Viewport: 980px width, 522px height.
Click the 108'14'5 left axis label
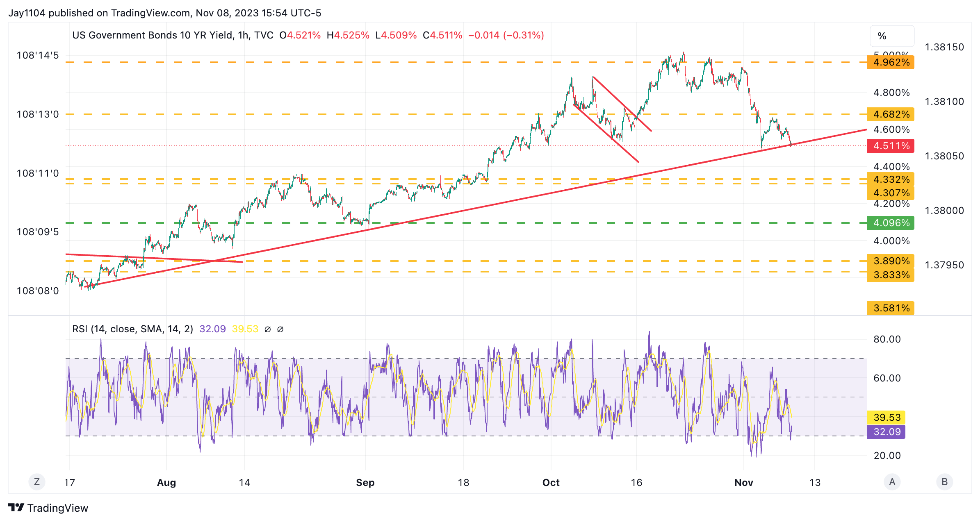38,55
